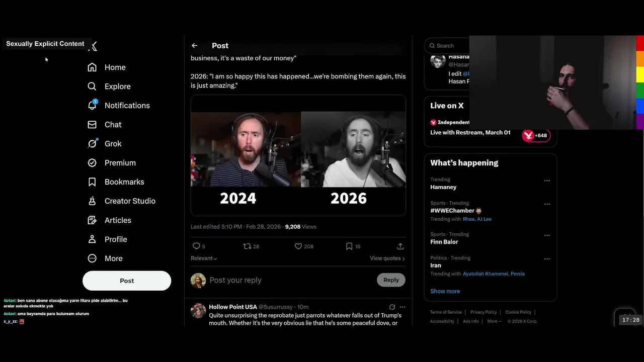Click the share icon on post

pos(400,246)
